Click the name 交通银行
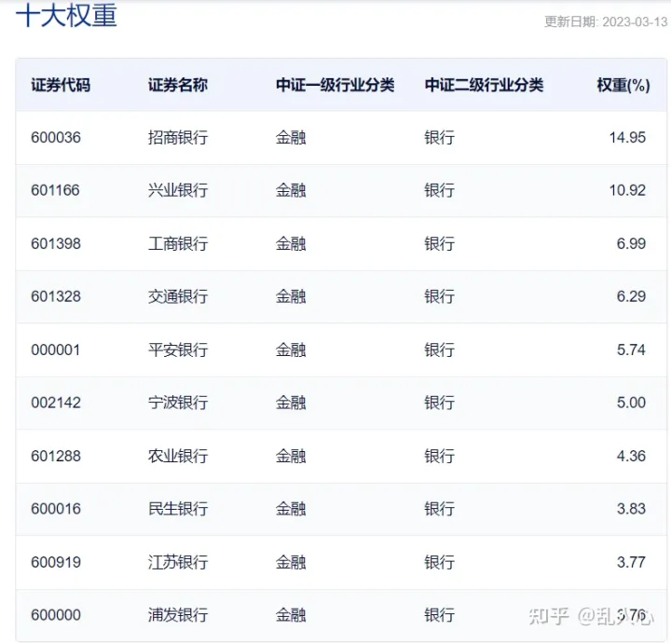Viewport: 671px width, 644px height. (x=178, y=296)
